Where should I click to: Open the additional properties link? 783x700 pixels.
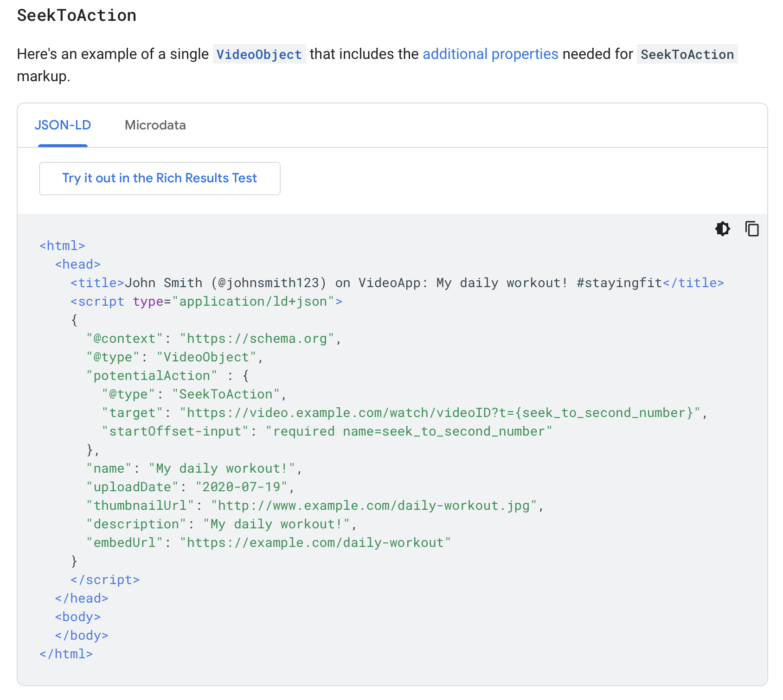click(490, 54)
